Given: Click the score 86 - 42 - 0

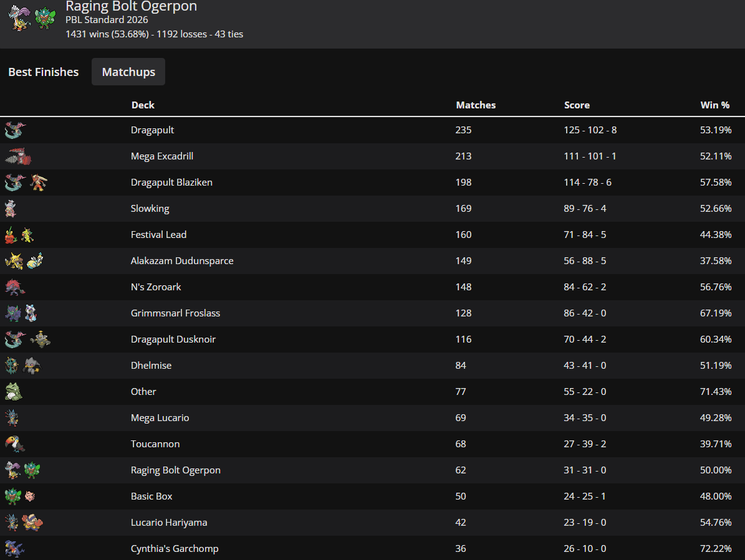Looking at the screenshot, I should (x=585, y=313).
